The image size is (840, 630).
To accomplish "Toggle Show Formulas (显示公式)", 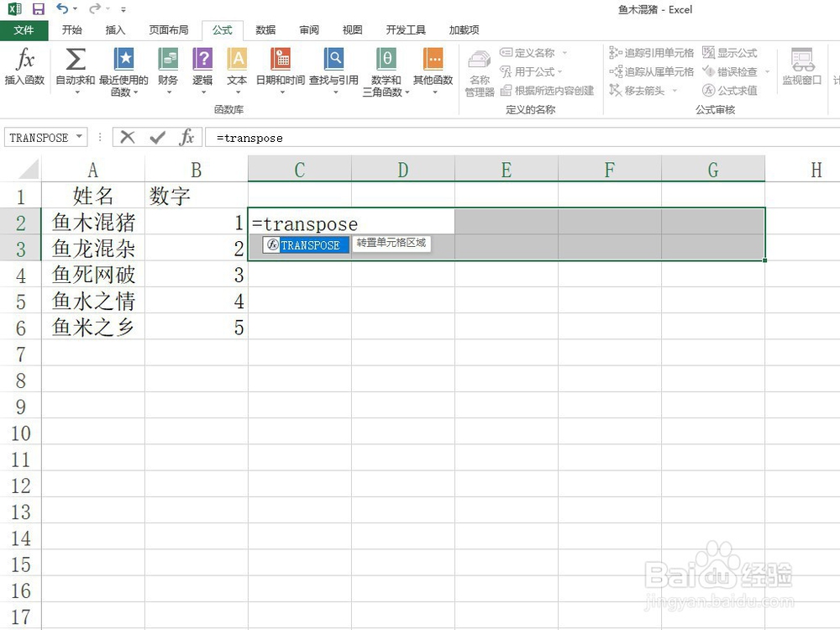I will [730, 52].
